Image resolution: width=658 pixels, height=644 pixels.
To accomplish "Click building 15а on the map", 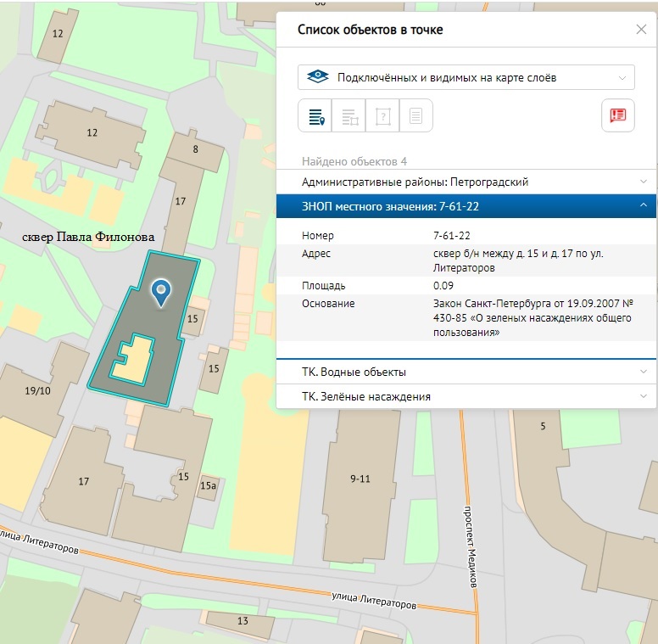I will tap(208, 486).
